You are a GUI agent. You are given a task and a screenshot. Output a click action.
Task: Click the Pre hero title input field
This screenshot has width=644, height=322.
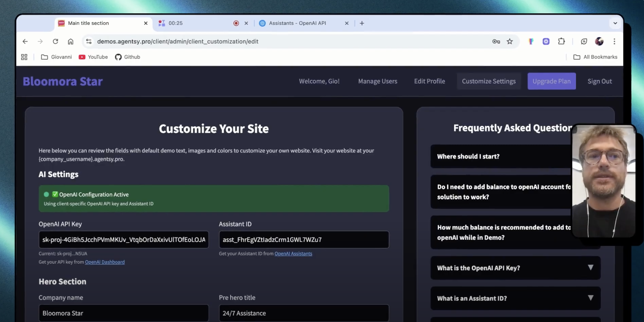coord(304,313)
